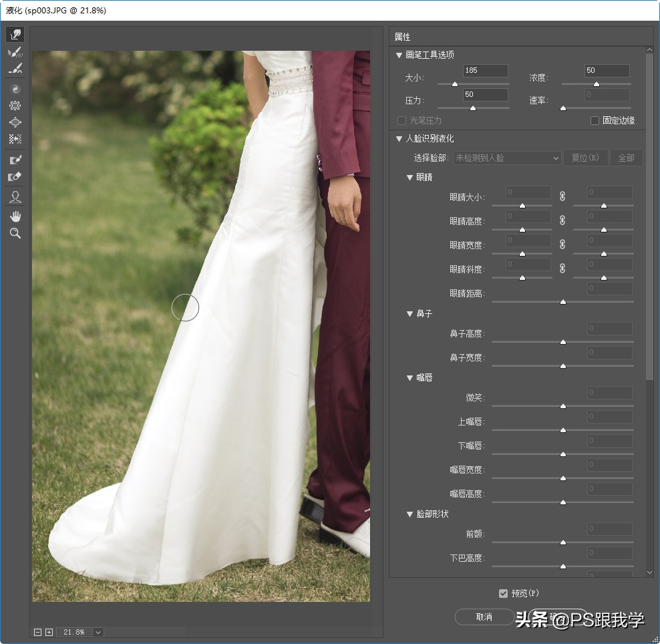Click the Zoom magnifier tool
Screen dimensions: 660x644
pos(15,233)
